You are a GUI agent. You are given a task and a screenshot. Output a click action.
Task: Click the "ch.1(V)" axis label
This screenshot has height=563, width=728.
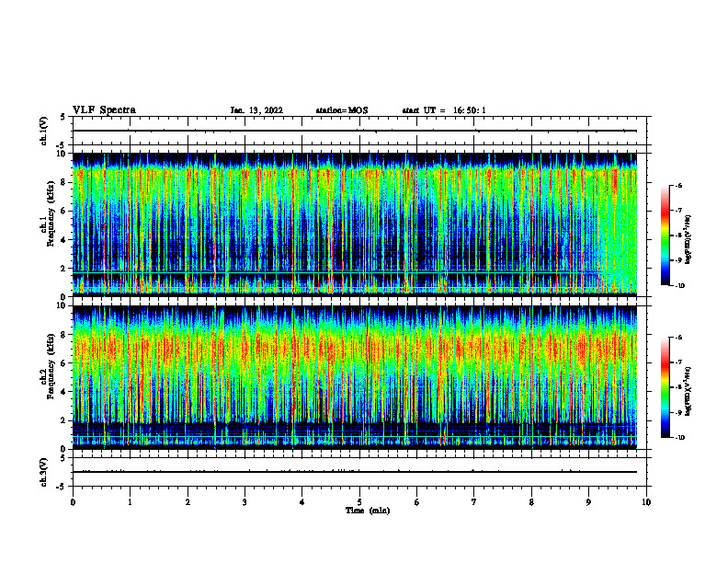click(44, 131)
